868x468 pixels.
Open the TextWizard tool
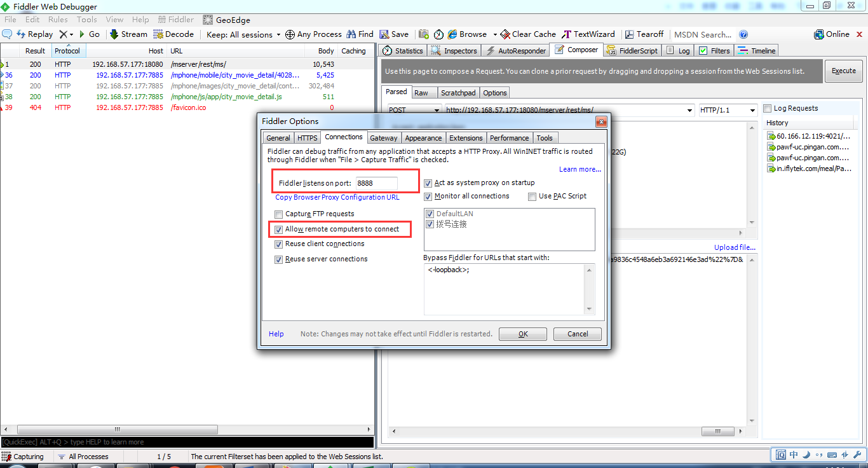[588, 34]
